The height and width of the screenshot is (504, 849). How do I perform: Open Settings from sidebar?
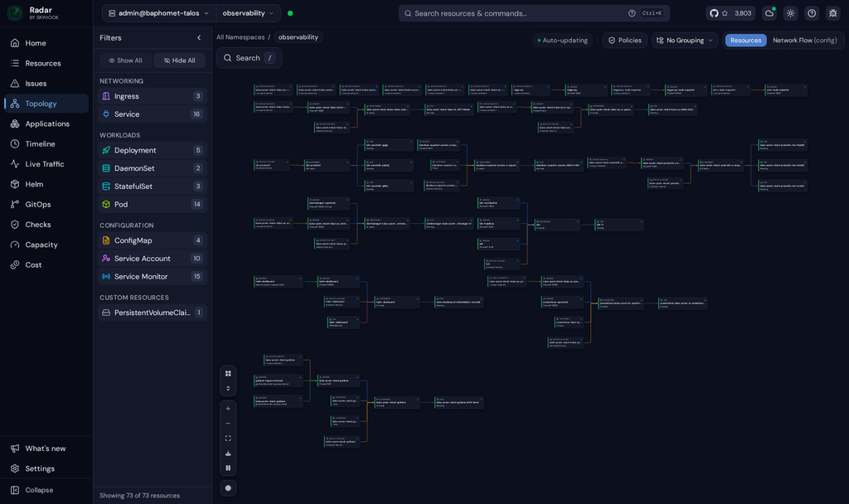[46, 468]
